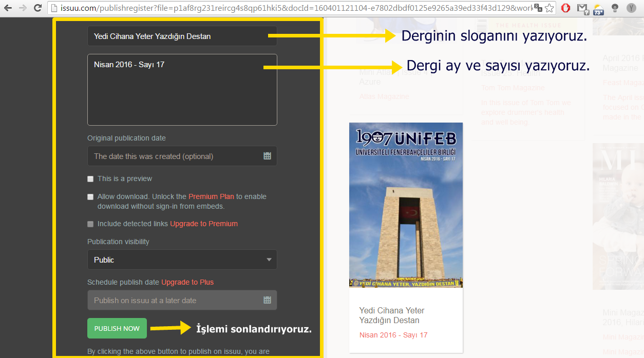Screen dimensions: 644x358
Task: Check the Include detected links box
Action: pyautogui.click(x=90, y=224)
